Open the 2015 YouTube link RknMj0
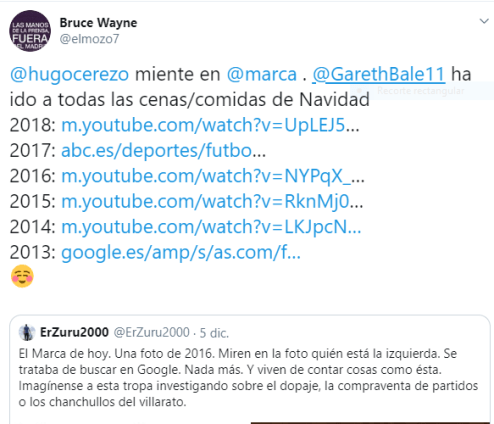This screenshot has width=494, height=424. [x=212, y=201]
